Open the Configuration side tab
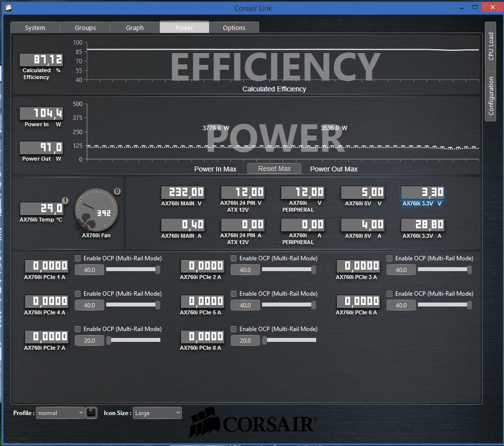Image resolution: width=504 pixels, height=446 pixels. pyautogui.click(x=491, y=96)
